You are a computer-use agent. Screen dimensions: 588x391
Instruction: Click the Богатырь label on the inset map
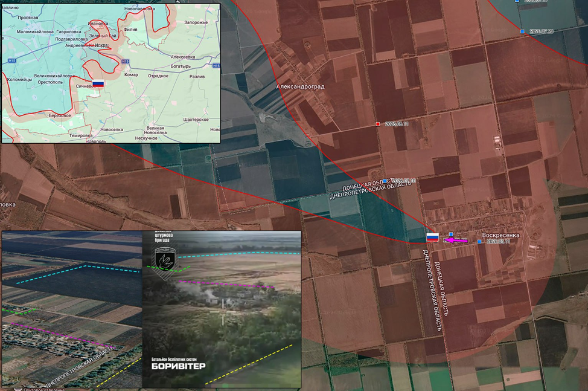click(x=181, y=66)
